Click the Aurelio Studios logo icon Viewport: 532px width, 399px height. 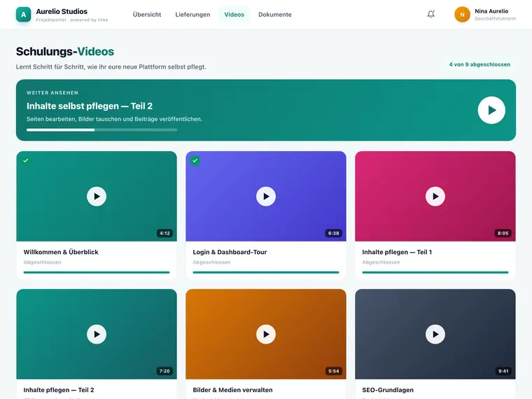[x=23, y=15]
